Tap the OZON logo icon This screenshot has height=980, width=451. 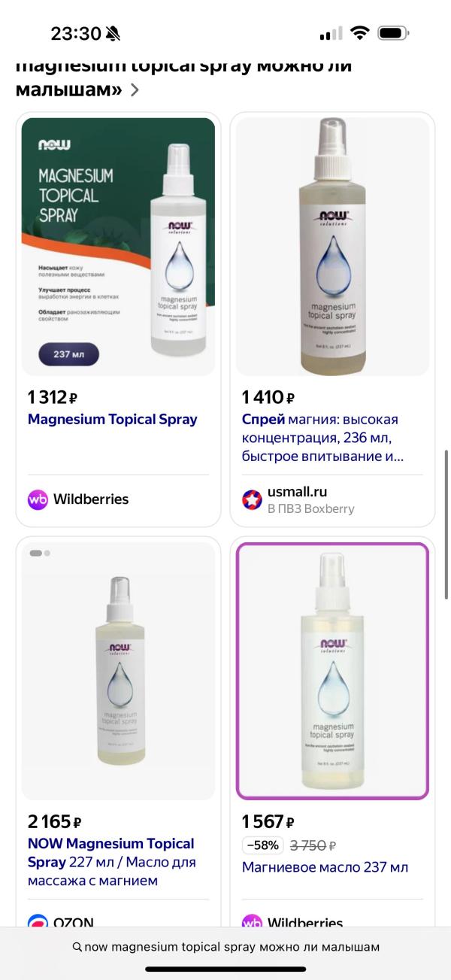(38, 923)
